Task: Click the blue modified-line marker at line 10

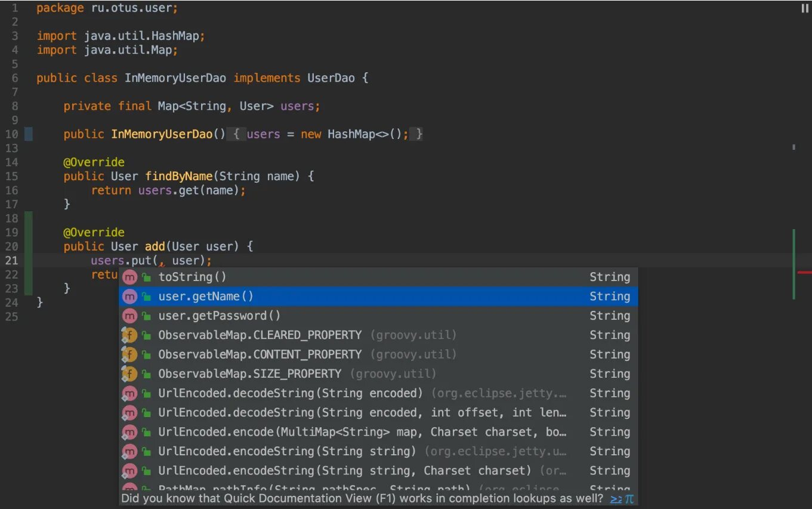Action: [29, 134]
